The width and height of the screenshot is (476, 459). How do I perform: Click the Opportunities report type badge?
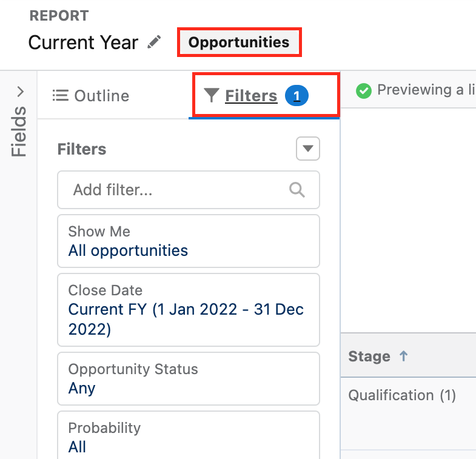coord(239,42)
